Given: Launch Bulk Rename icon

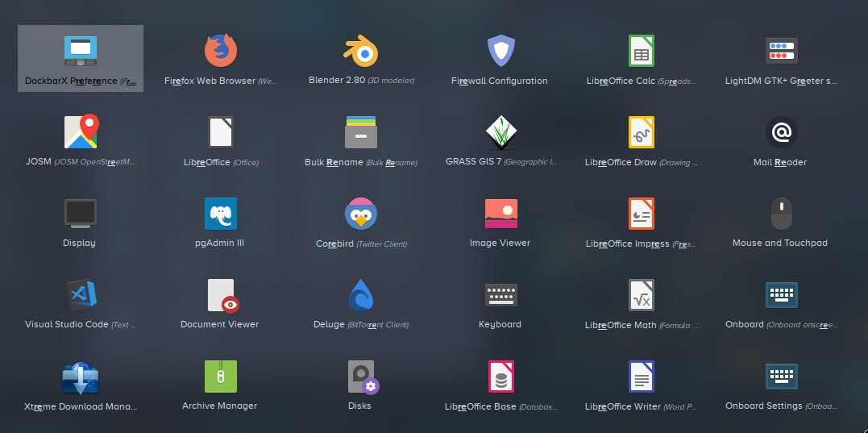Looking at the screenshot, I should tap(361, 131).
